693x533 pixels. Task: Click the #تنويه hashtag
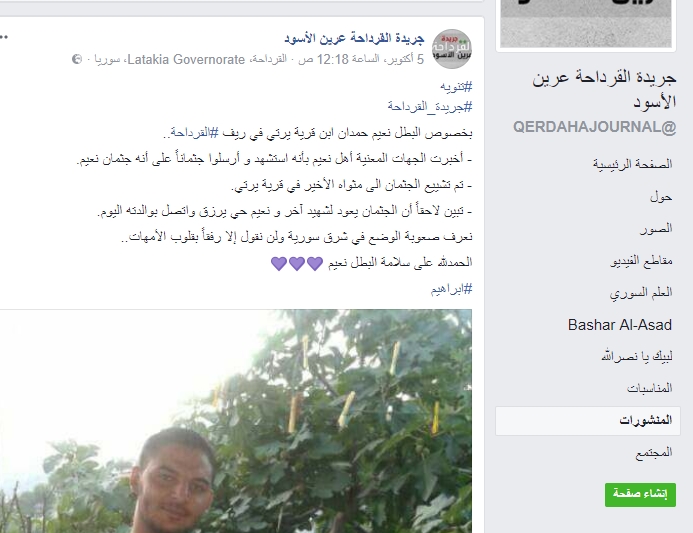point(456,87)
